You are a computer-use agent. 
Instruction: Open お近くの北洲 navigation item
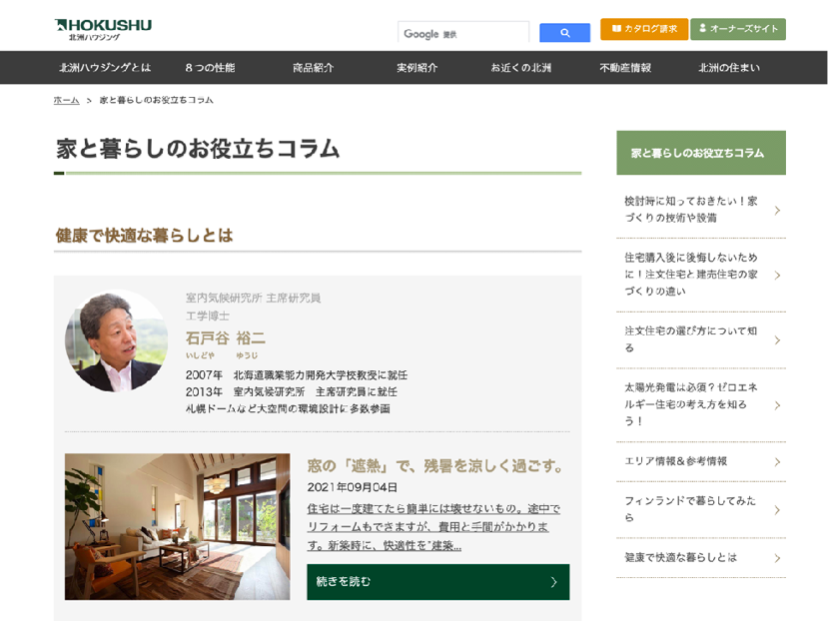521,68
